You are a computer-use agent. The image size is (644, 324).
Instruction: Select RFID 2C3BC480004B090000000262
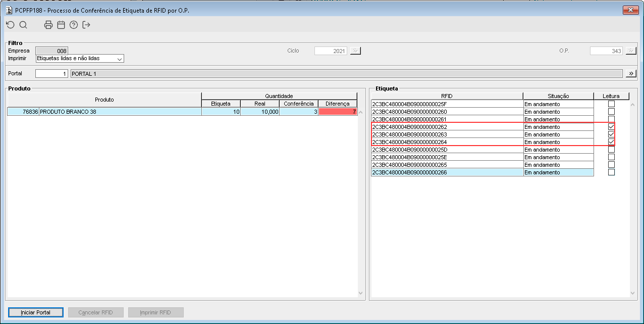coord(447,127)
